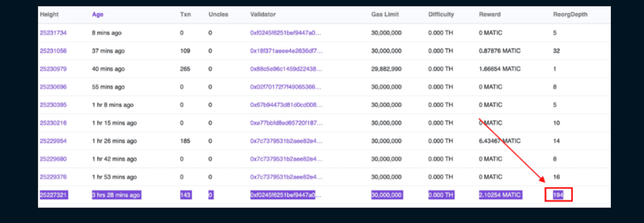Toggle the Age column format
The image size is (644, 223).
point(98,15)
